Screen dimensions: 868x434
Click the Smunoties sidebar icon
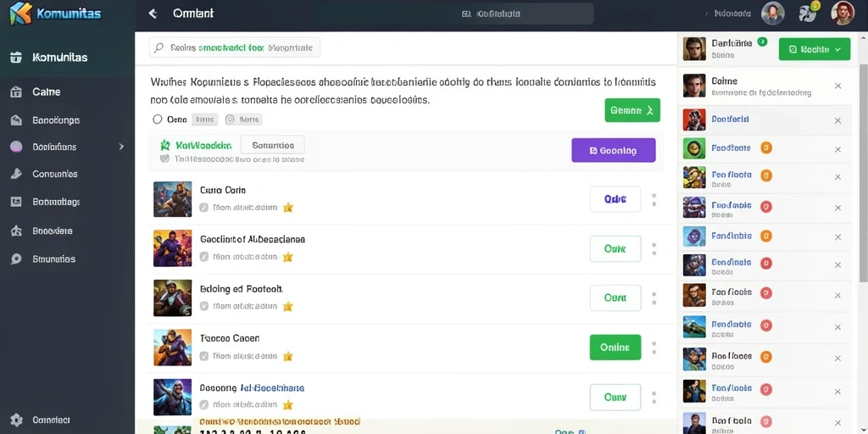[x=16, y=259]
